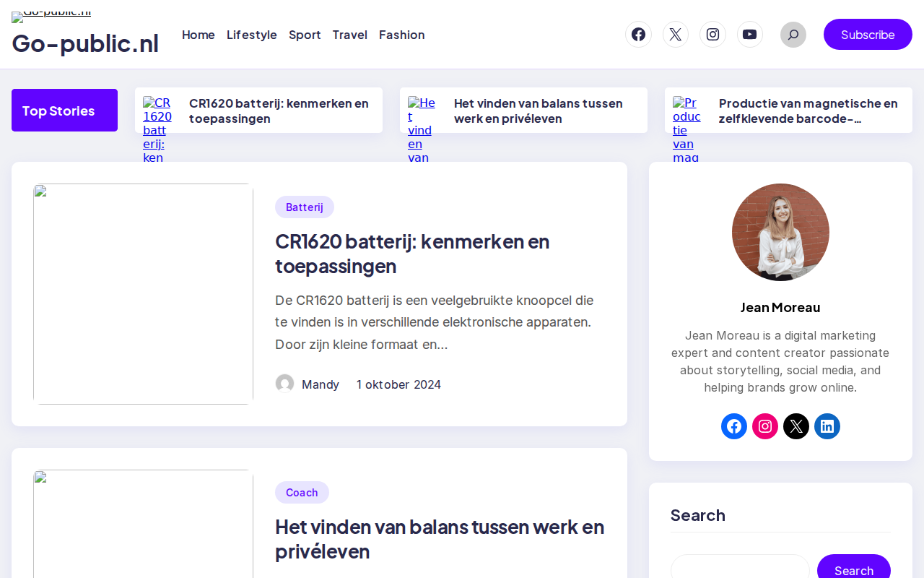Click the bio text 'Jean Moreau is a digital marketing'
Image resolution: width=924 pixels, height=578 pixels.
coord(780,361)
